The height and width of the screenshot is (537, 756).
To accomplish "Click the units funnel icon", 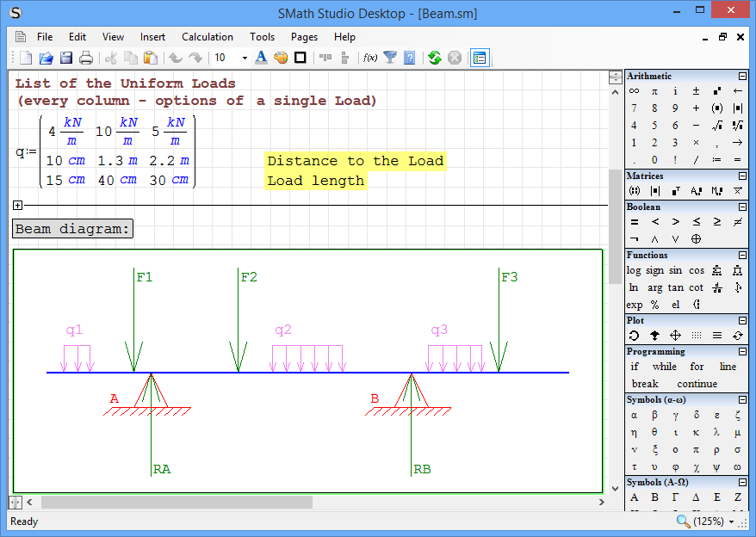I will [390, 58].
